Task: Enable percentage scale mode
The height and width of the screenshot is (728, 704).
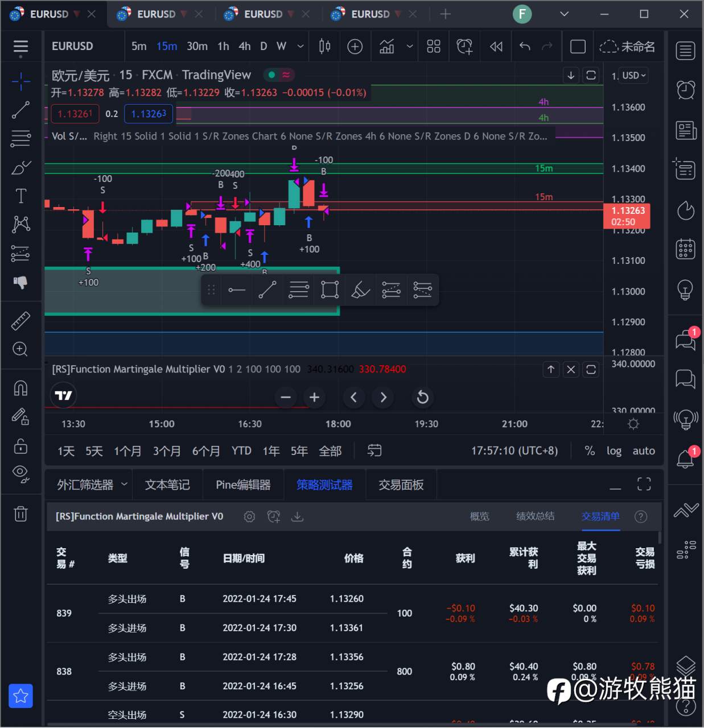Action: pos(590,450)
